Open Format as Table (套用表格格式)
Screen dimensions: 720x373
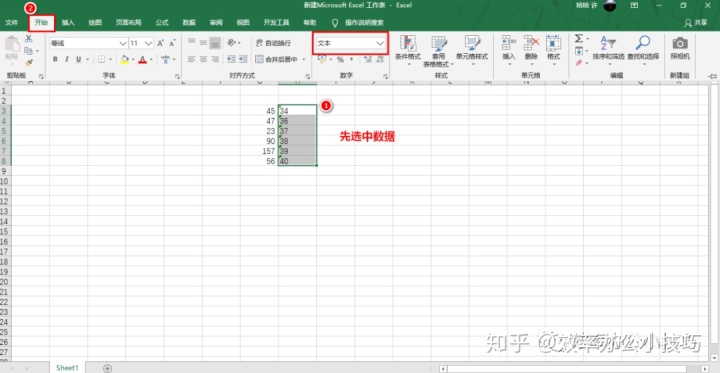point(439,51)
